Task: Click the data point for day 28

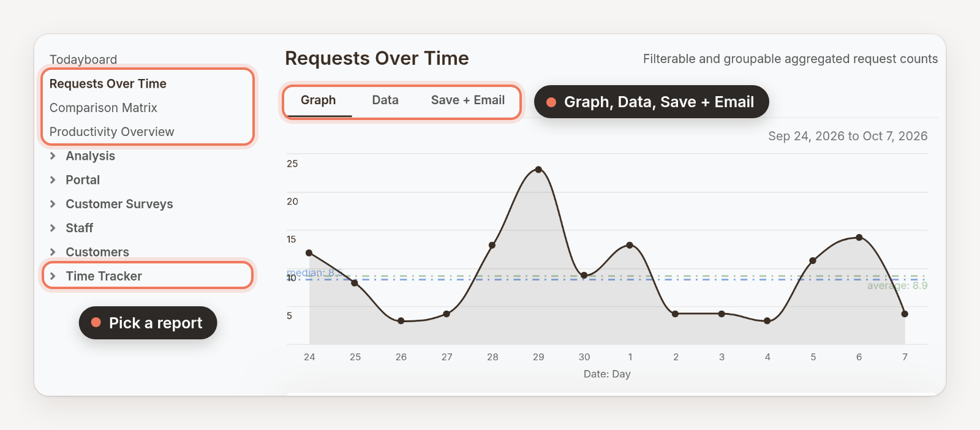Action: (x=492, y=245)
